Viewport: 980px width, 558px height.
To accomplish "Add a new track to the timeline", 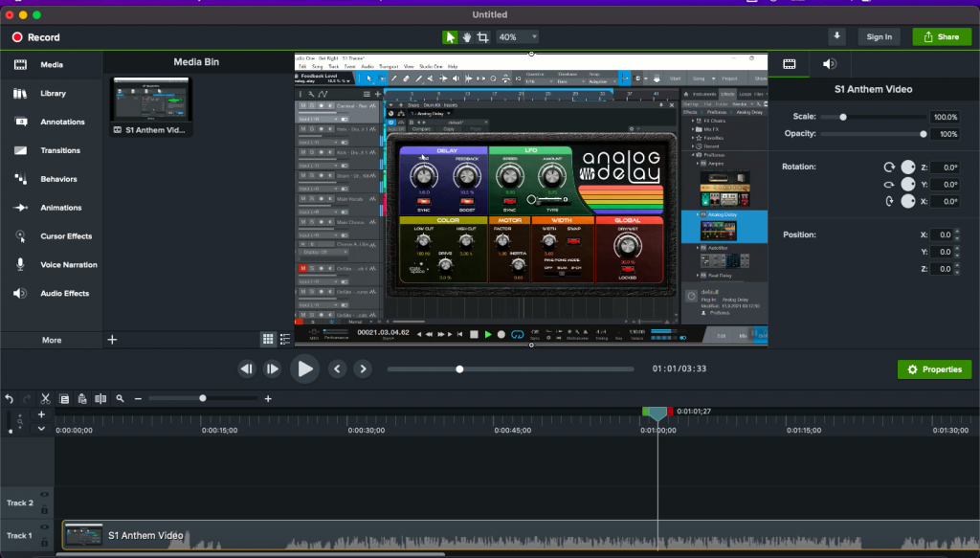I will click(41, 414).
